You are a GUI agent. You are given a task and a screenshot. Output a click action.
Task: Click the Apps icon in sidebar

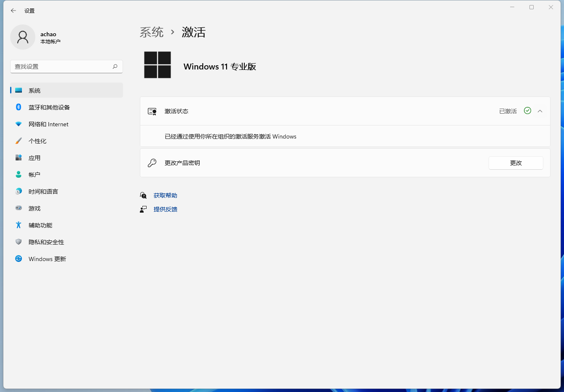[x=19, y=157]
